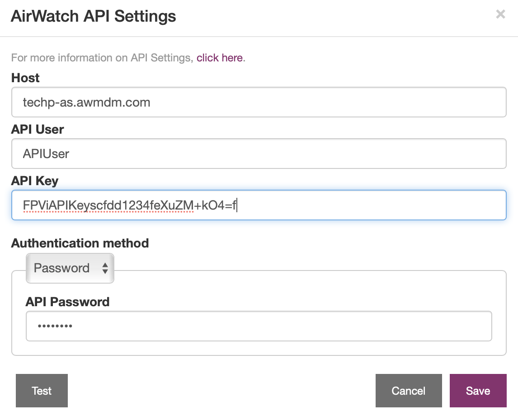Click the 'Host' field label

point(25,78)
